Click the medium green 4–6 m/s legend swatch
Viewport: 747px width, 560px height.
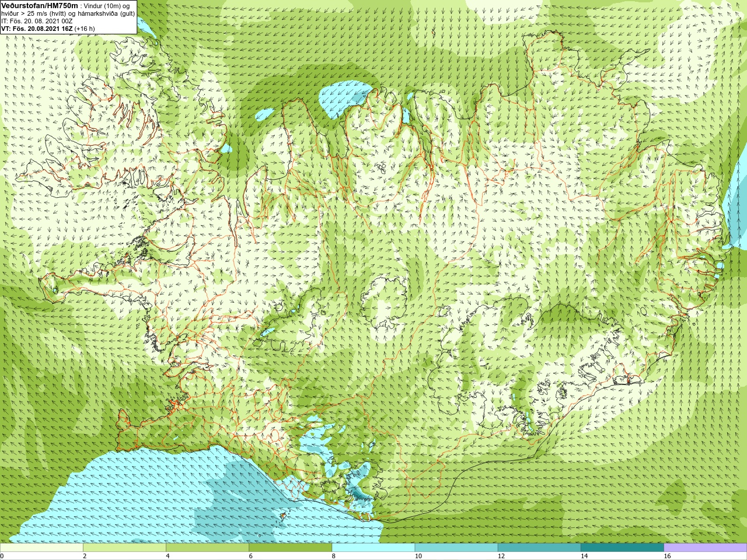tap(207, 548)
